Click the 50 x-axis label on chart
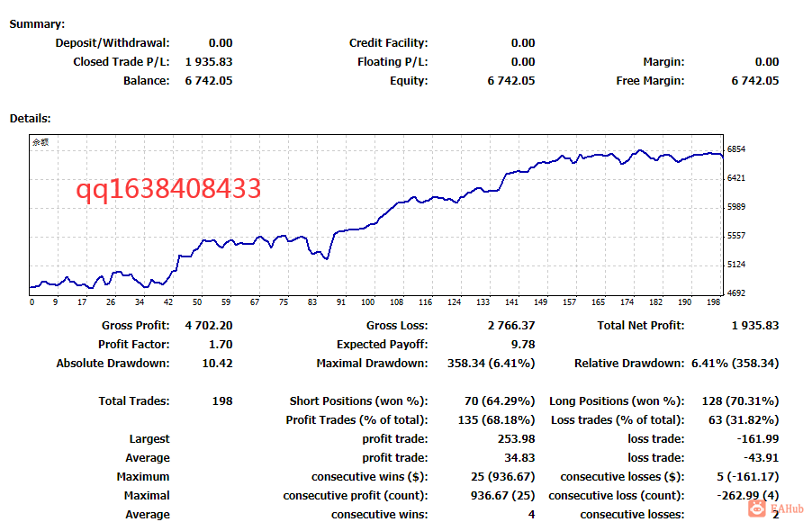Viewport: 812px width, 522px height. (x=197, y=301)
